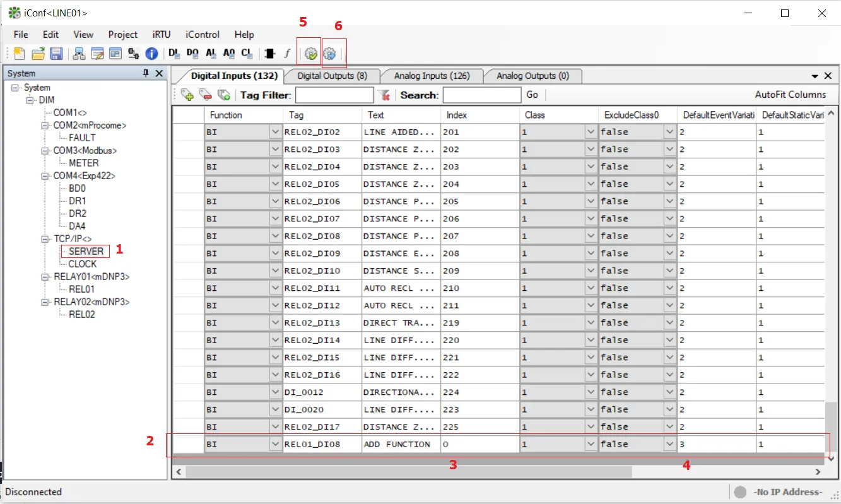Image resolution: width=841 pixels, height=504 pixels.
Task: Click the gear with green checkmark icon
Action: (310, 54)
